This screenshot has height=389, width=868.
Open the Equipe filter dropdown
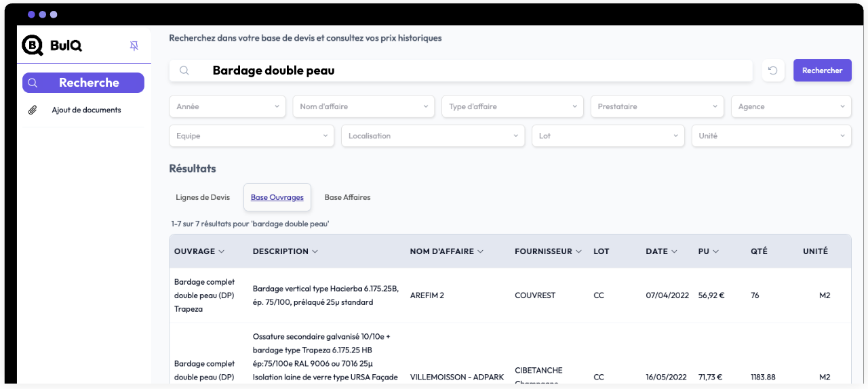pyautogui.click(x=252, y=136)
